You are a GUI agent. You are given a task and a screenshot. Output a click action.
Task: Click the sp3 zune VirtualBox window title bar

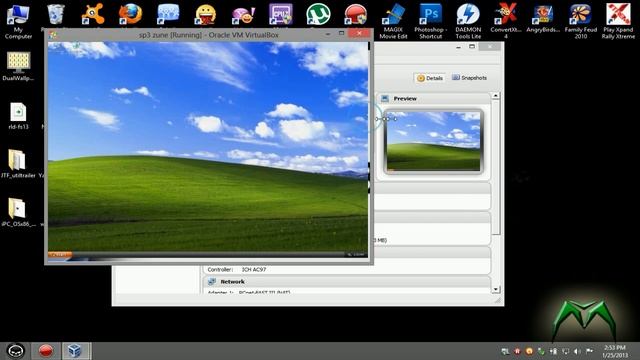pos(209,35)
